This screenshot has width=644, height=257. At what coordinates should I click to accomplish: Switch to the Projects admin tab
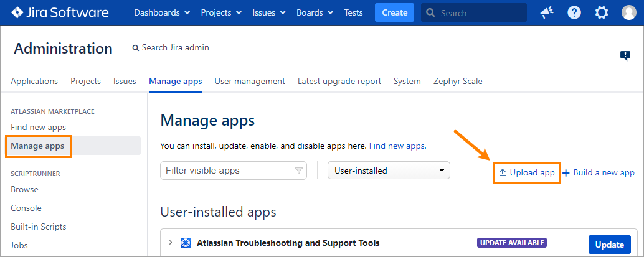pos(85,82)
